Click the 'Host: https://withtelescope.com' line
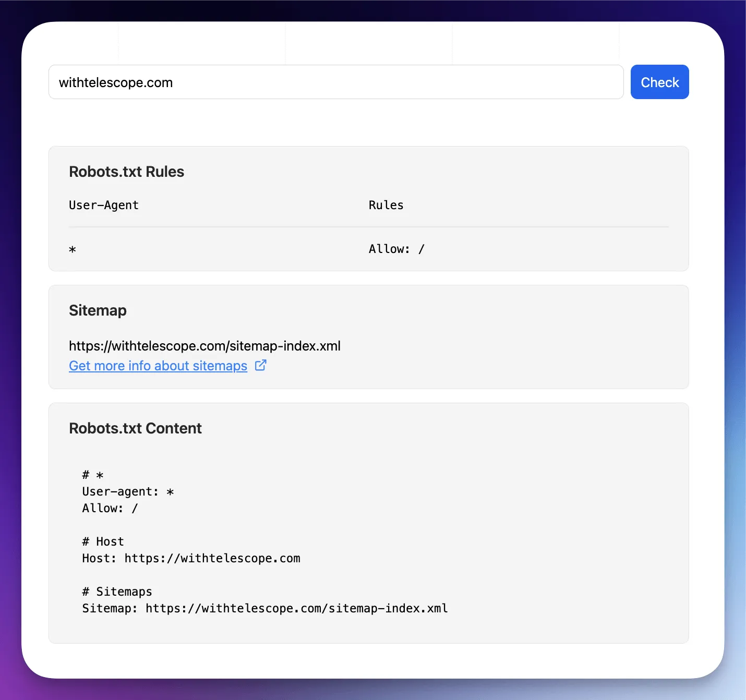Screen dimensions: 746x700 tap(191, 558)
